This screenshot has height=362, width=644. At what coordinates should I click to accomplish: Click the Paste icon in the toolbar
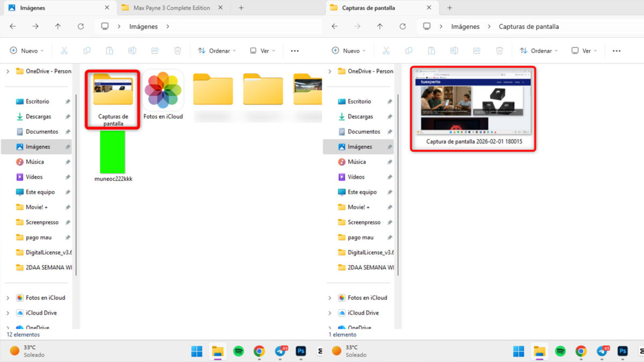(109, 50)
